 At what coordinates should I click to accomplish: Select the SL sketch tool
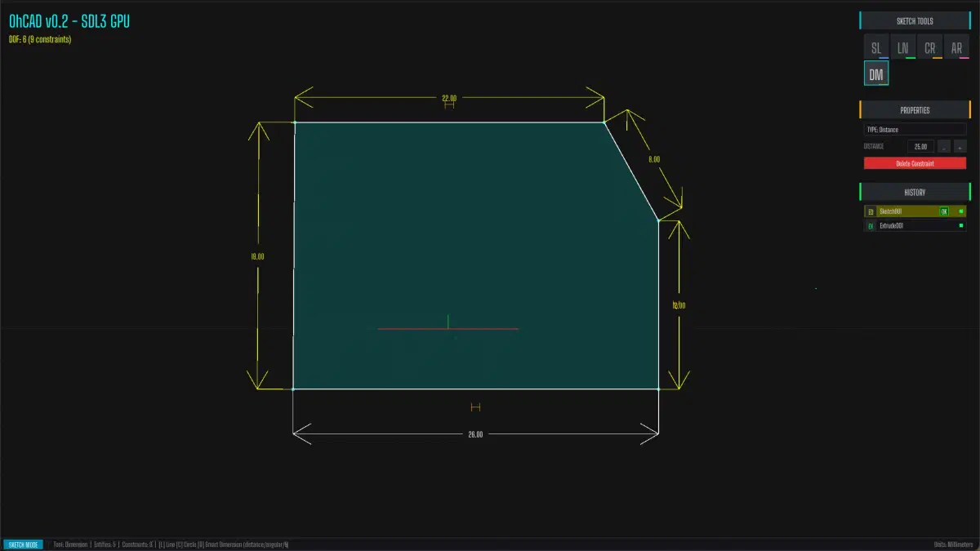[876, 47]
